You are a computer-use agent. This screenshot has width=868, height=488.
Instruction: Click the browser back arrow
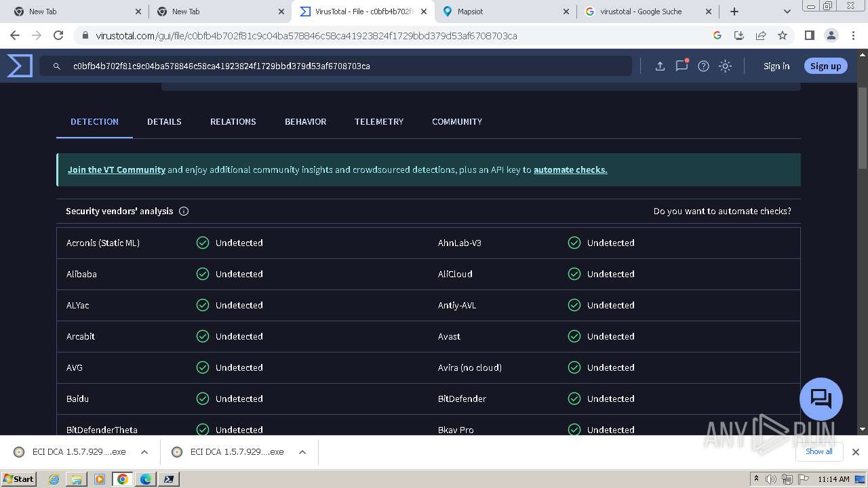coord(15,35)
